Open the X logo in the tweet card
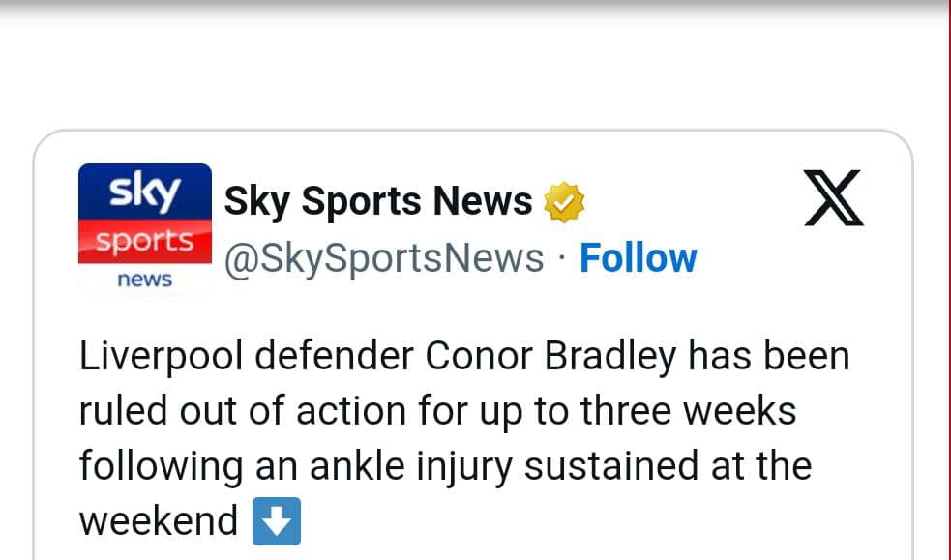 tap(834, 198)
